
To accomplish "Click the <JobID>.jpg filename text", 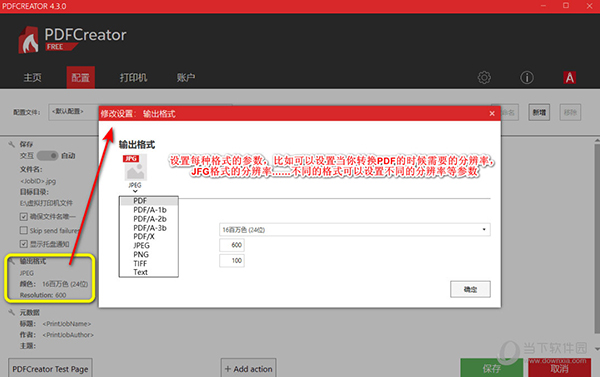I will (38, 181).
